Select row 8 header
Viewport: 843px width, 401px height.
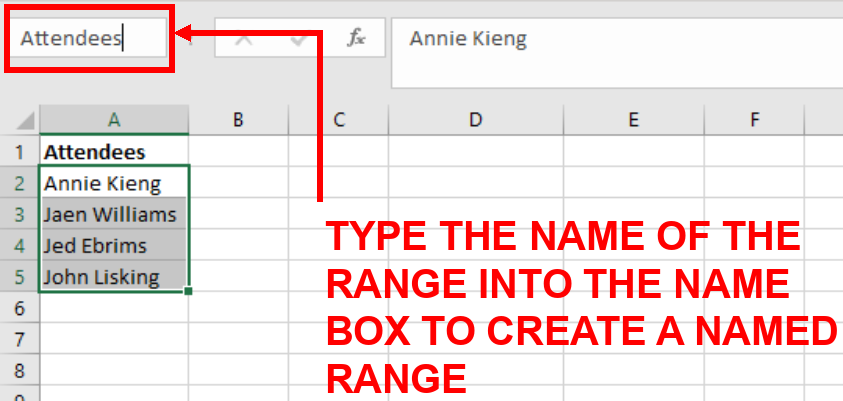coord(19,370)
